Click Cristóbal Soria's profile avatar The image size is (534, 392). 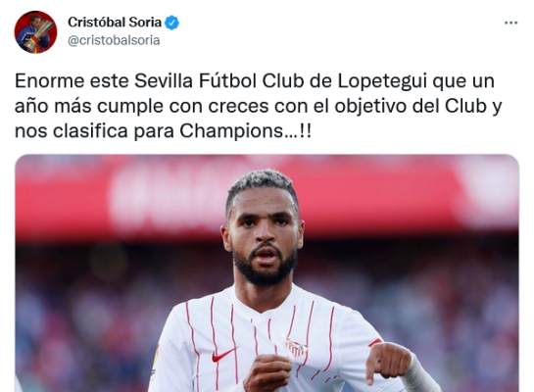(x=35, y=32)
